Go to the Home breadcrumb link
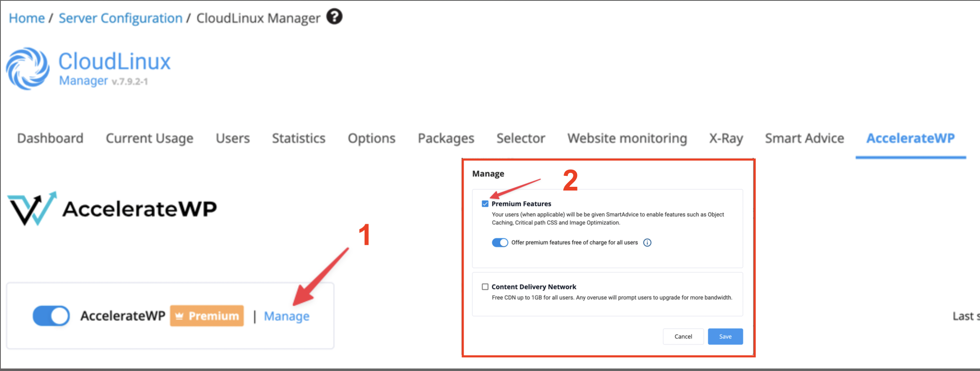 pos(27,18)
